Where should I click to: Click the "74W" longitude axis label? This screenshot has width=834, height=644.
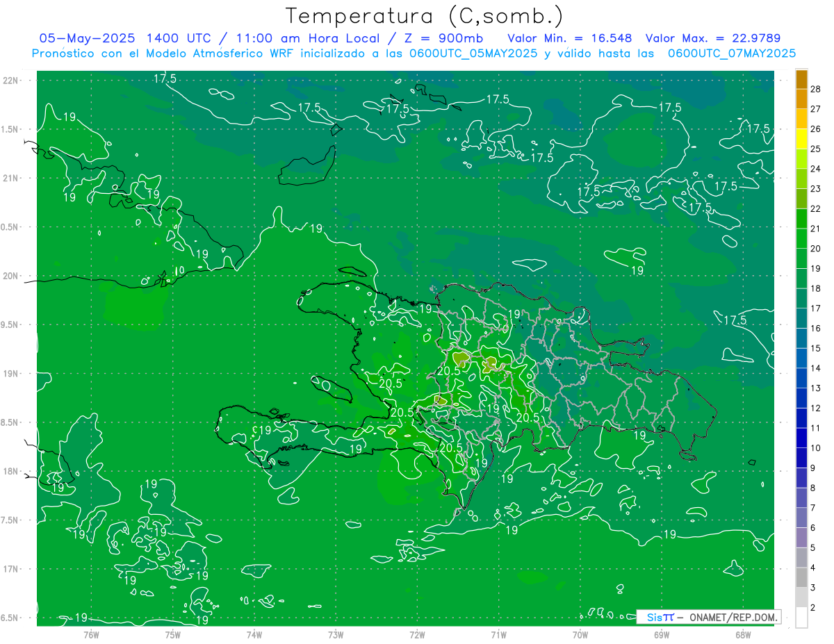point(254,634)
